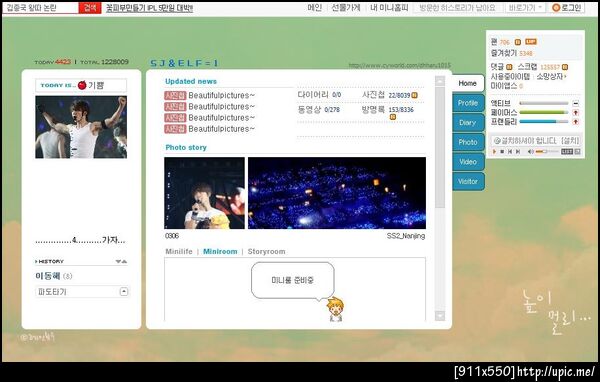Click the red 검색 search button
Viewport: 600px width, 382px height.
pos(90,8)
